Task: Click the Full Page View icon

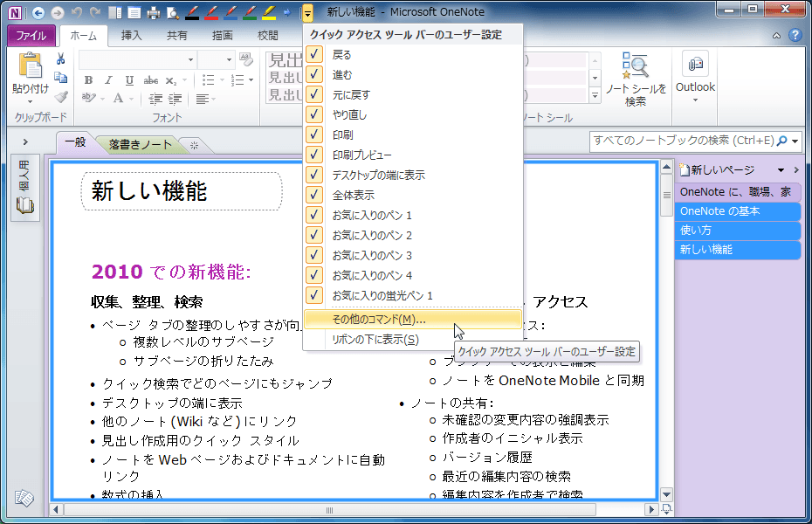Action: 134,12
